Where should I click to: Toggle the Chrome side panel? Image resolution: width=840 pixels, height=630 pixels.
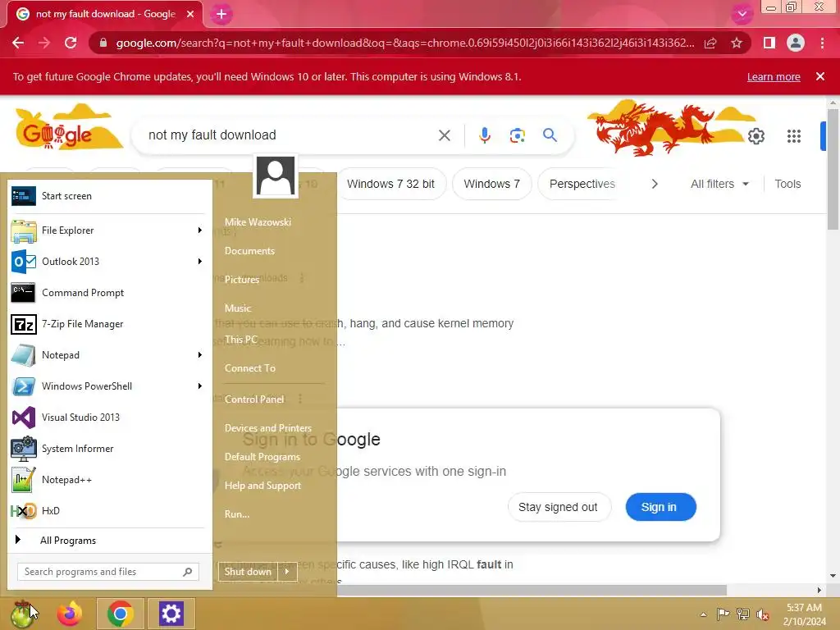click(769, 43)
